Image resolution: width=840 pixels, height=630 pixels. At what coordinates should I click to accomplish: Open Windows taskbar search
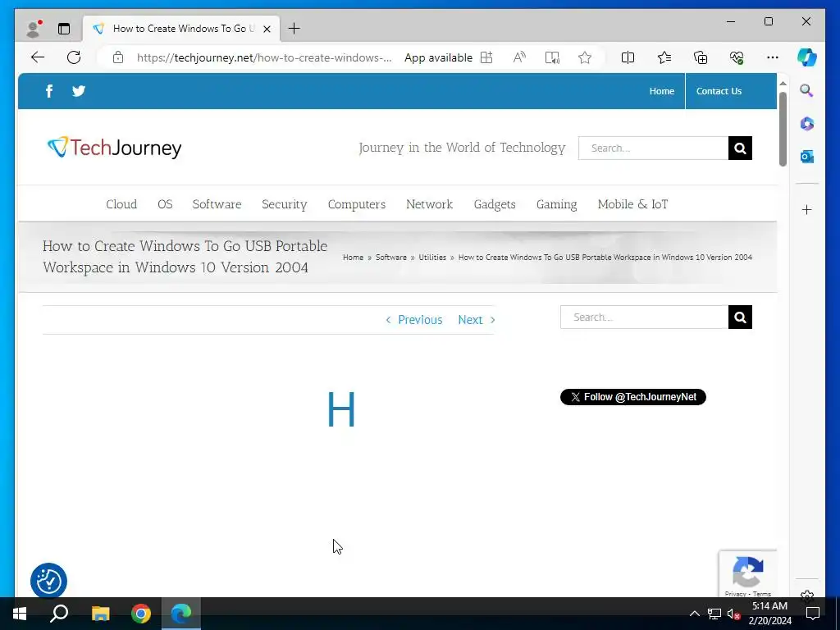click(59, 614)
